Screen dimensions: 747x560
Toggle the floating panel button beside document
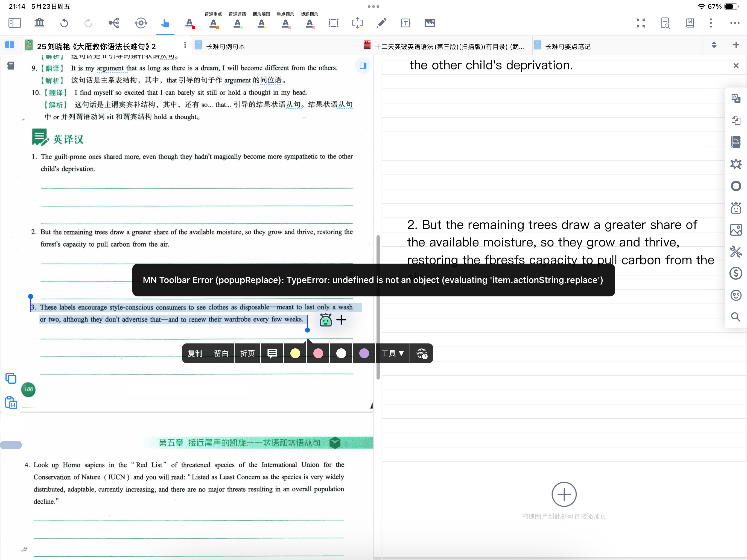tap(363, 66)
